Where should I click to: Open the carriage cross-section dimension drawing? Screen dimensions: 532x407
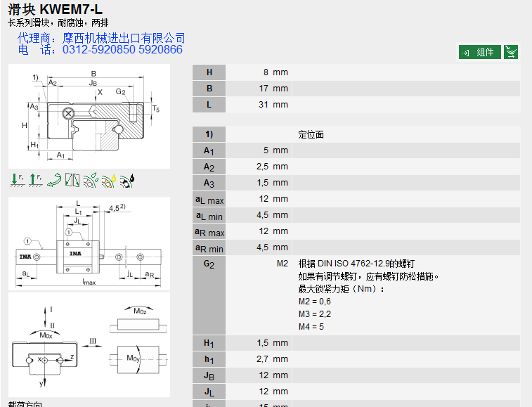pos(89,117)
